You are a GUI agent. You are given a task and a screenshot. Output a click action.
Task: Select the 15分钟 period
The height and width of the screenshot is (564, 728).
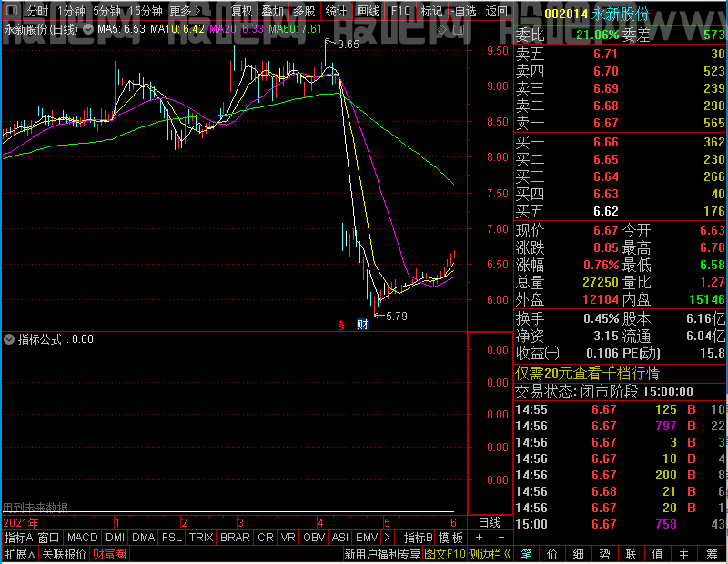tap(146, 11)
